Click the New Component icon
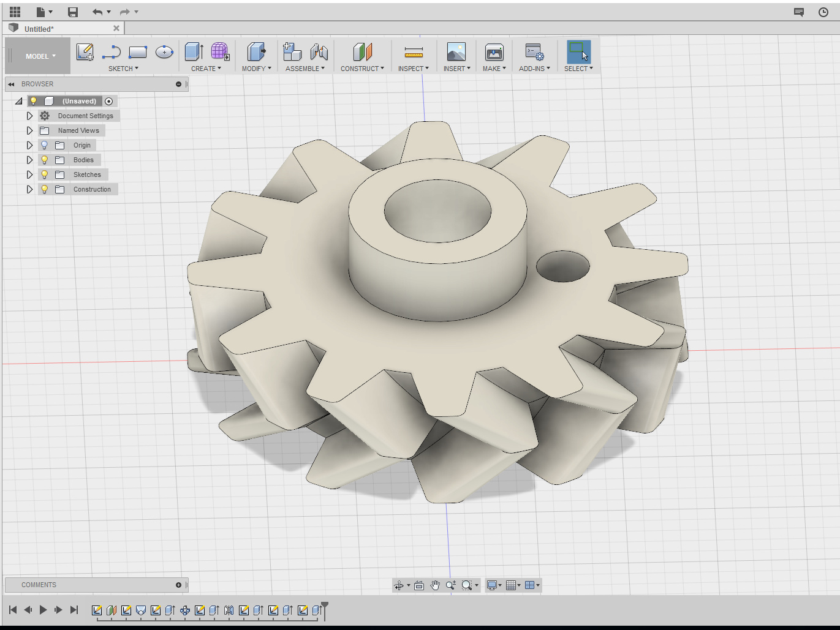Screen dimensions: 840x630 [292, 52]
